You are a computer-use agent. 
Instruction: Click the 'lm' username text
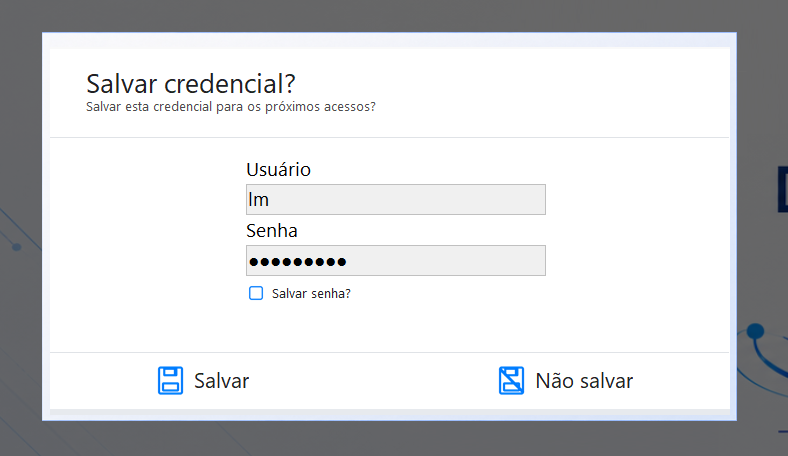click(x=258, y=200)
